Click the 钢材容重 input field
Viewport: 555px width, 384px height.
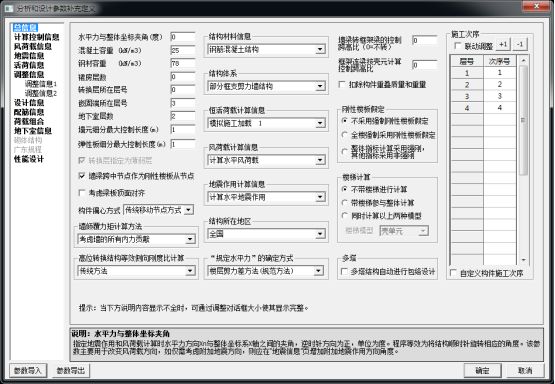(x=183, y=63)
